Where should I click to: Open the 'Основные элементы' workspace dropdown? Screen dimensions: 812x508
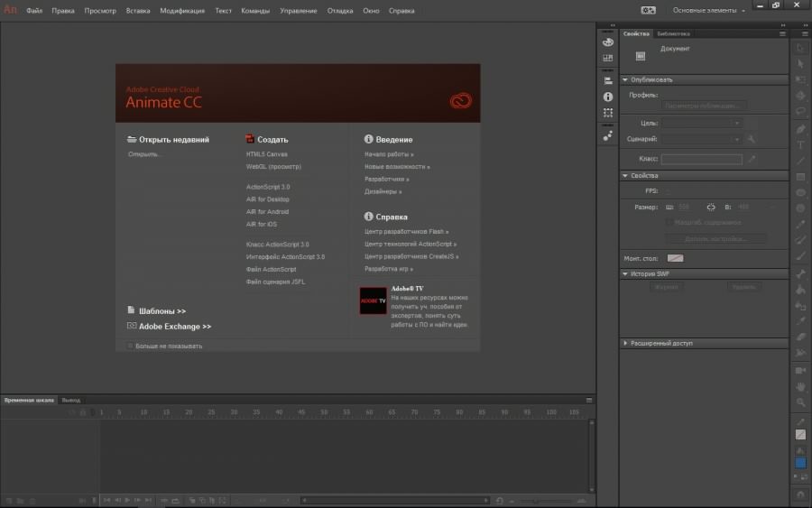(x=709, y=11)
